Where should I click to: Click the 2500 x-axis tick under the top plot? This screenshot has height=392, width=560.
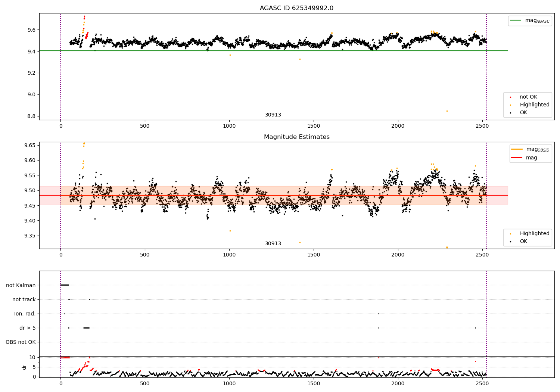[482, 126]
